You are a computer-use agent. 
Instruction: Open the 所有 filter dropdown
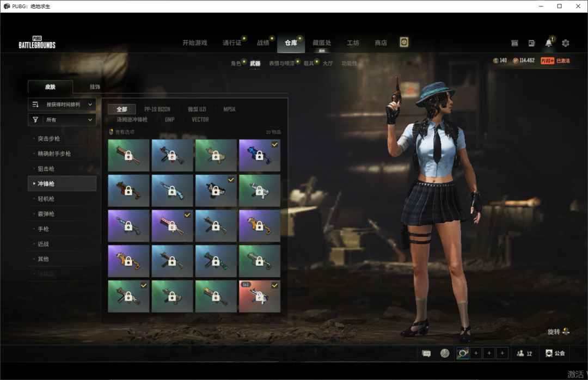[x=62, y=120]
